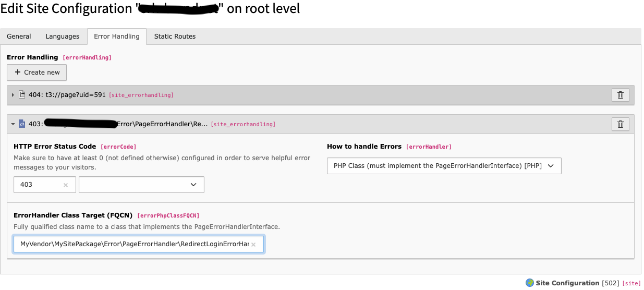Clear the 403 status code value
The width and height of the screenshot is (644, 290).
(66, 185)
